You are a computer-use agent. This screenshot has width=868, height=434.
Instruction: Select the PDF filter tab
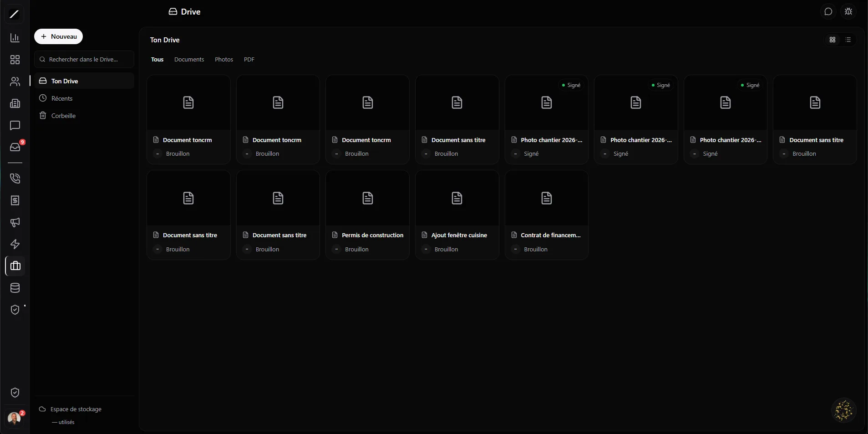click(249, 60)
